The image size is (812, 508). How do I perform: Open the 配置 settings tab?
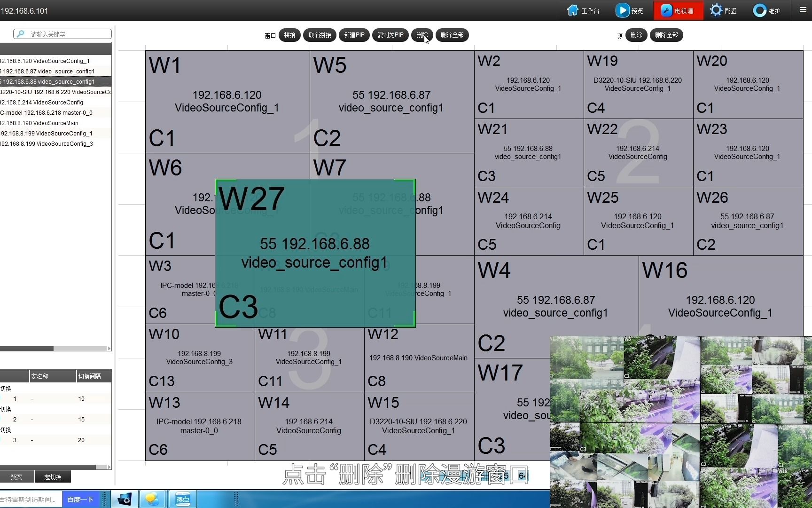(x=723, y=10)
